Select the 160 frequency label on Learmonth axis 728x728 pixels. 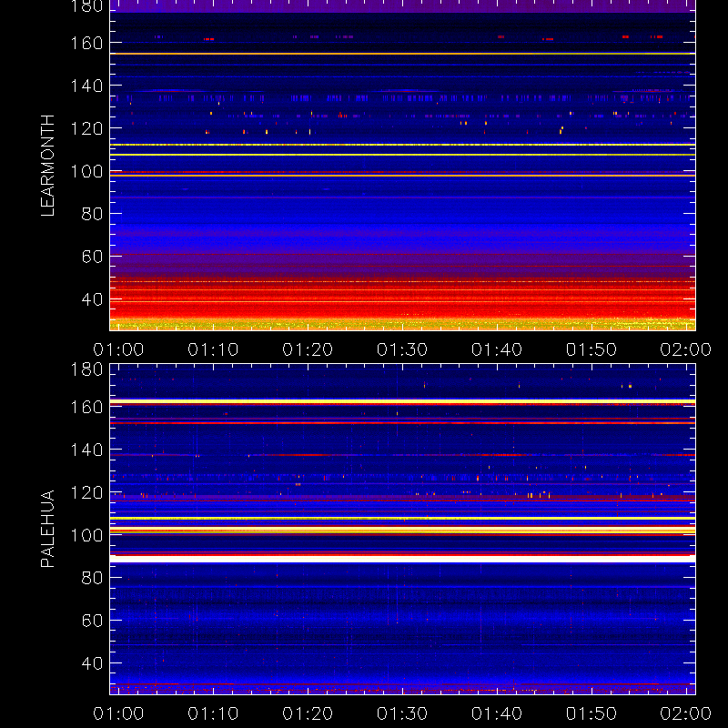[x=86, y=43]
